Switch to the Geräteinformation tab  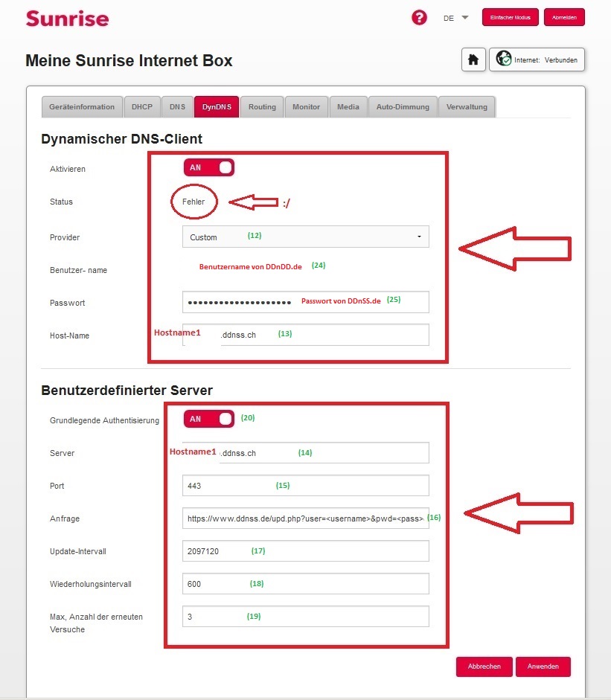coord(82,106)
